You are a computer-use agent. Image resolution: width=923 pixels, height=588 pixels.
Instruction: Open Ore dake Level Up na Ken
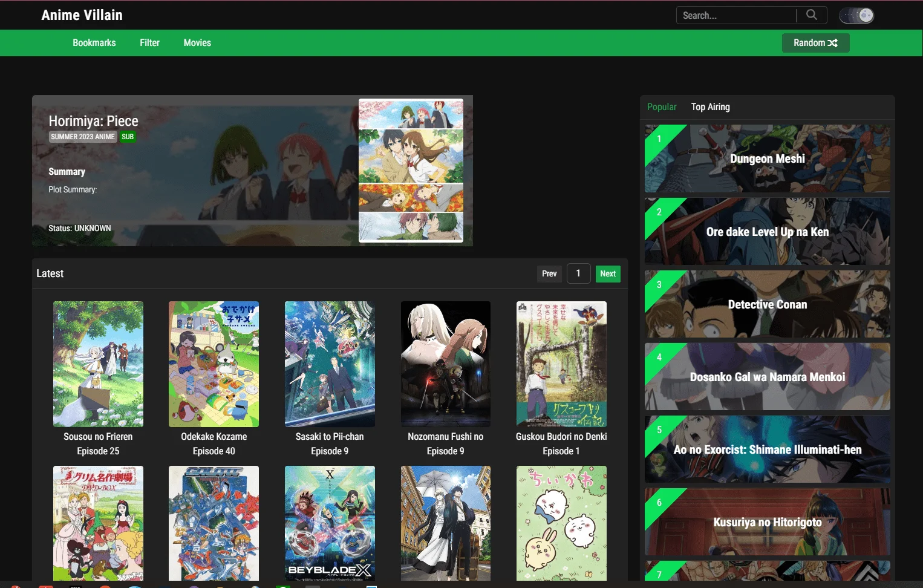[767, 231]
